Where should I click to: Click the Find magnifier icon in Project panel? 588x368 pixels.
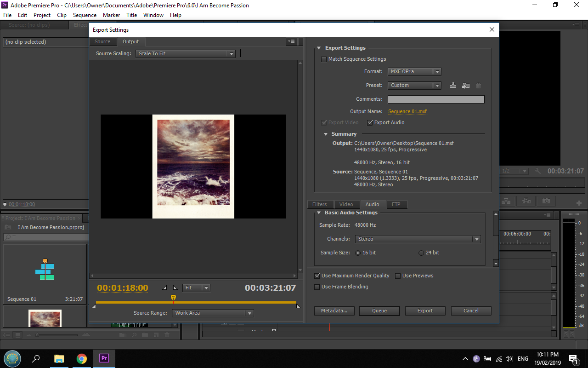[135, 335]
